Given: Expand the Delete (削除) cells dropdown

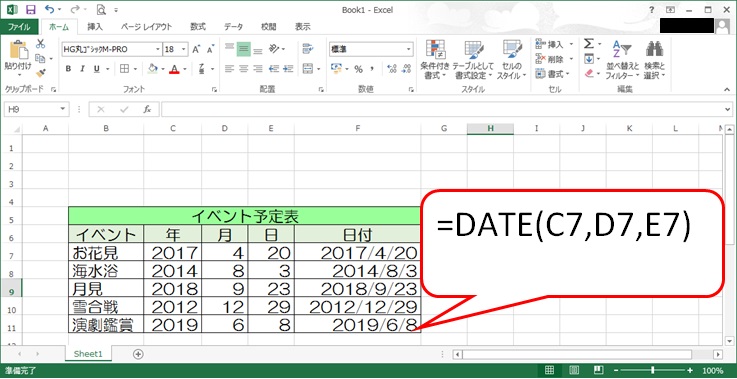Looking at the screenshot, I should point(571,59).
